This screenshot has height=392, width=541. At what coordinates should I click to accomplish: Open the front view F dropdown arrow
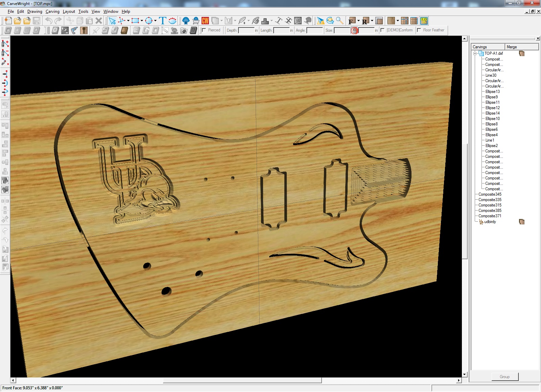[358, 21]
